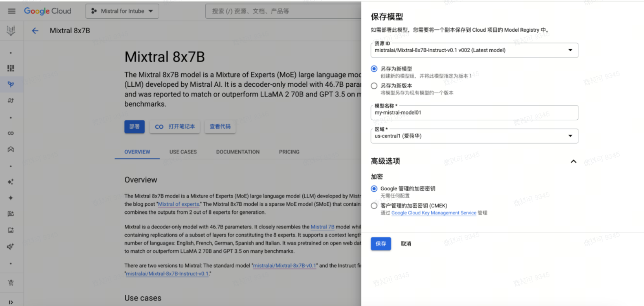
Task: Expand the sidebar with the bottom arrow icon
Action: click(x=11, y=302)
